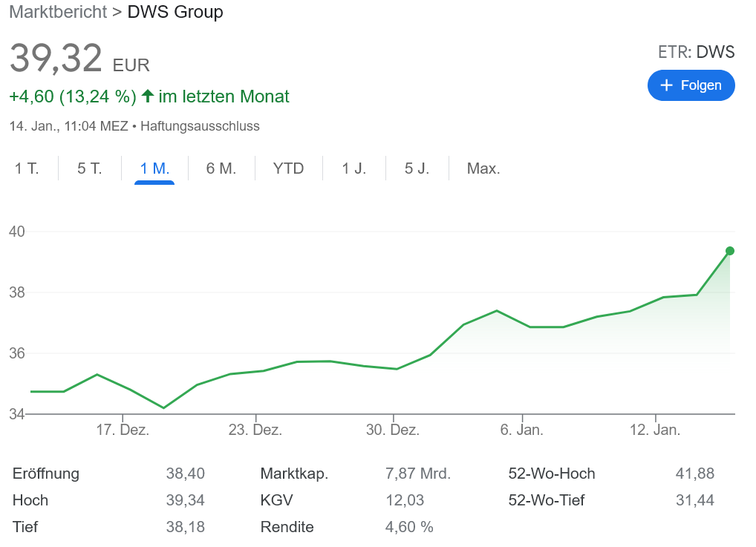Click the Marktbericht breadcrumb link
The width and height of the screenshot is (756, 547).
coord(58,12)
